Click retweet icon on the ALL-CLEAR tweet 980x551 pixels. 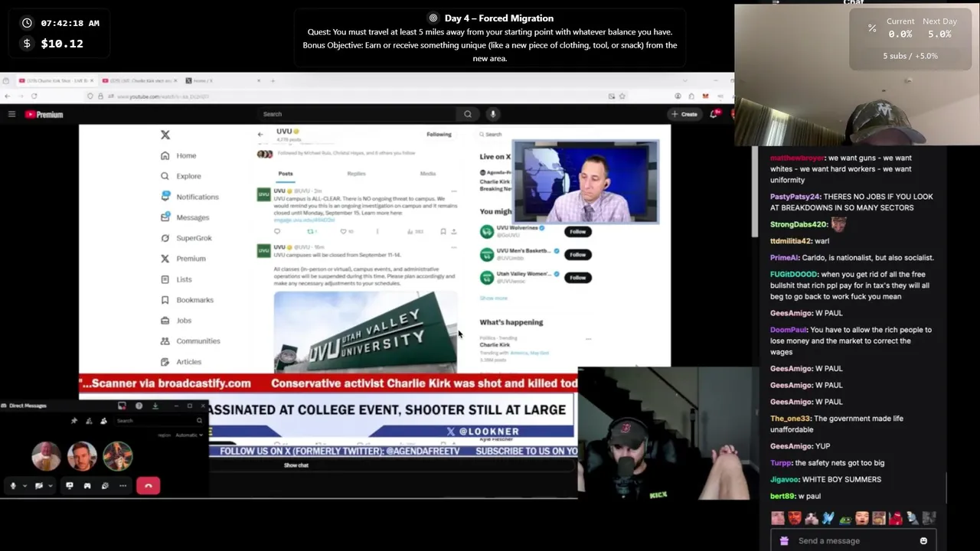(x=311, y=231)
